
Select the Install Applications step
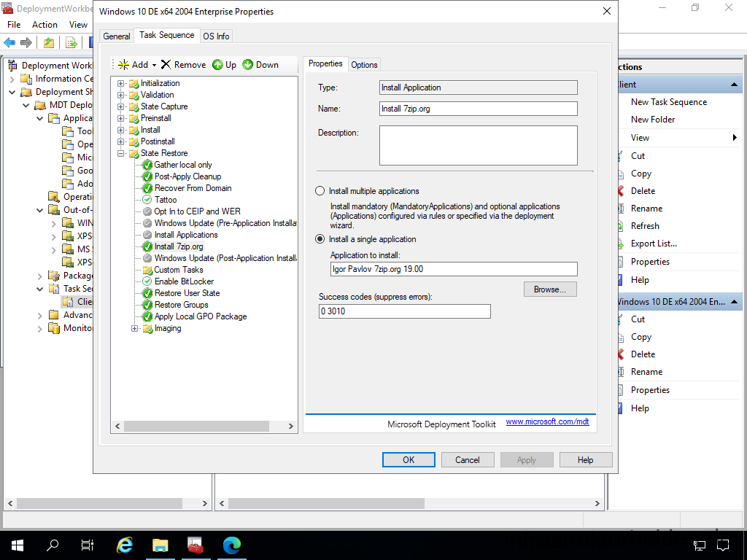tap(186, 235)
